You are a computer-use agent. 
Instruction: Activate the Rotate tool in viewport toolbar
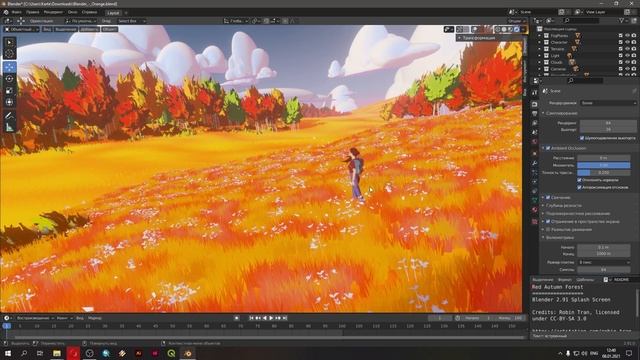coord(9,79)
